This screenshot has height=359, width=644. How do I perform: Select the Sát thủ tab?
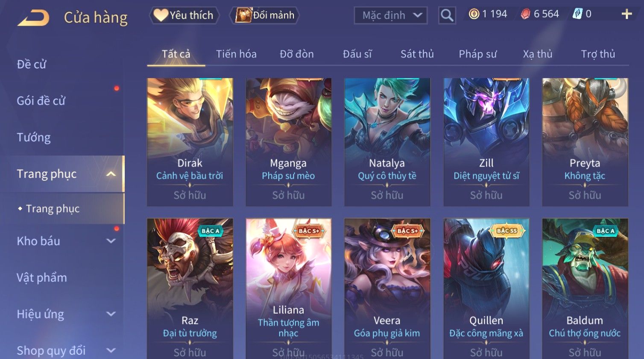pos(417,54)
